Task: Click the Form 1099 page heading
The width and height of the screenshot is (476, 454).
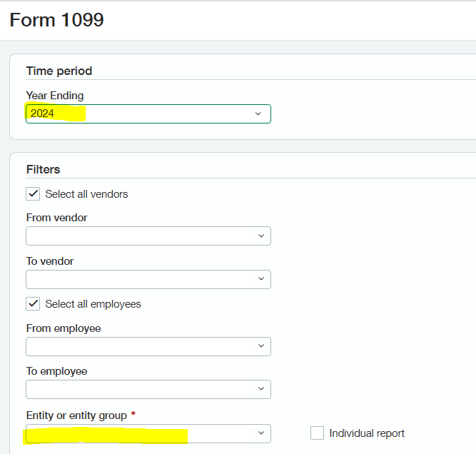Action: pyautogui.click(x=57, y=20)
